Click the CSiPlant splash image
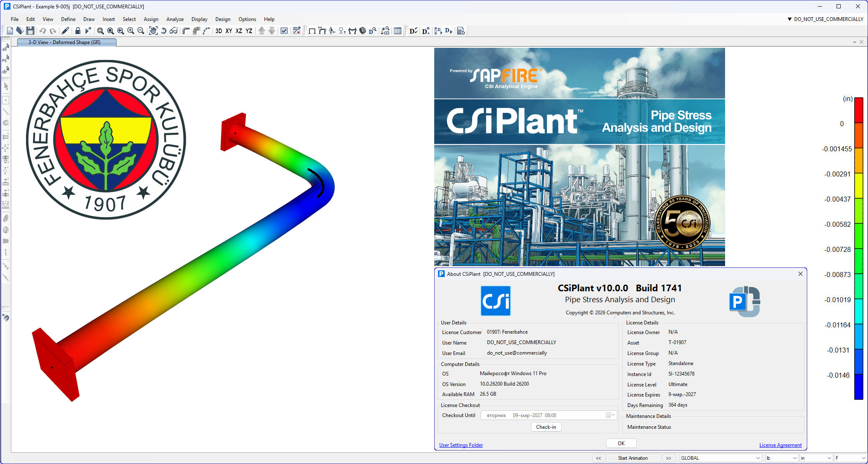The image size is (868, 464). tap(580, 157)
